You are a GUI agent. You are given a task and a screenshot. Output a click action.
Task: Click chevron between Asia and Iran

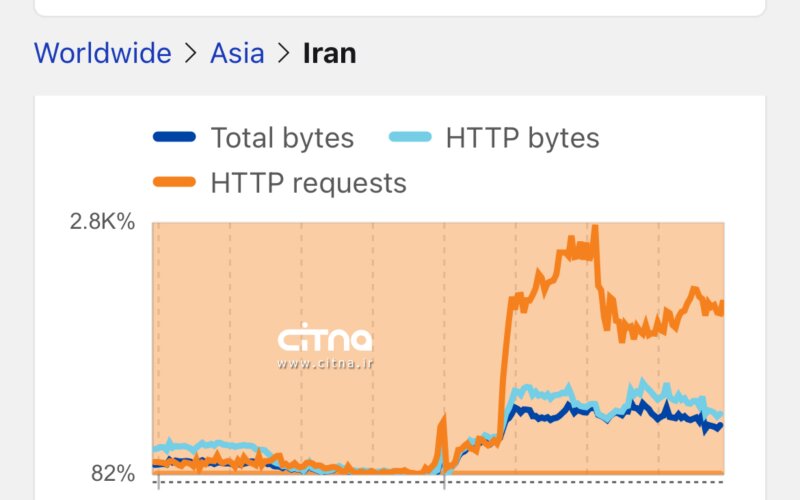point(284,53)
